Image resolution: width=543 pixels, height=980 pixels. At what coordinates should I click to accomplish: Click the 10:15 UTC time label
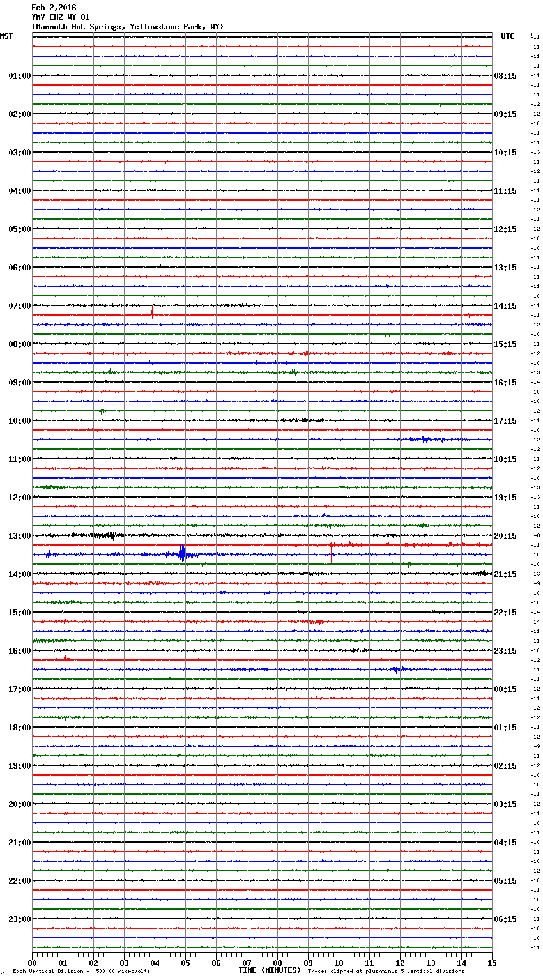click(505, 153)
